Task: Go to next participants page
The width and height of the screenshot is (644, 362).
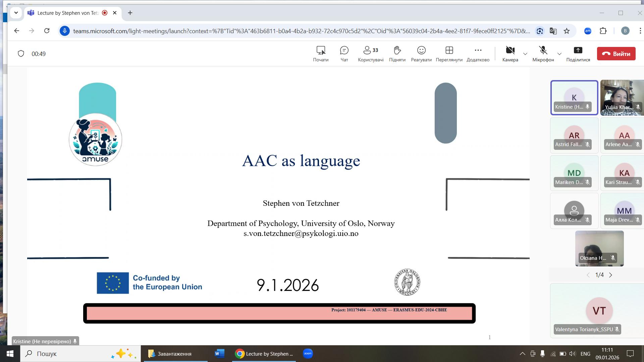Action: point(610,275)
